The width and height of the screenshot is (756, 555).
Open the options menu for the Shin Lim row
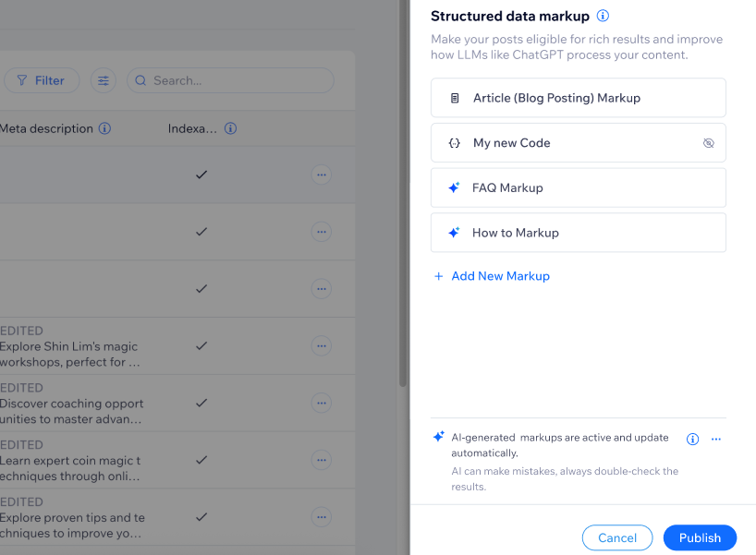click(x=321, y=345)
